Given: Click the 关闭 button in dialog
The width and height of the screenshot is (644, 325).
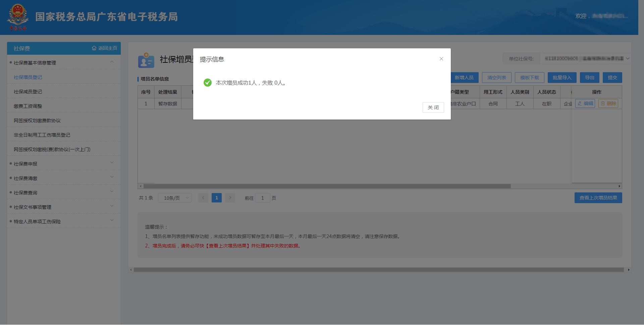Looking at the screenshot, I should (x=433, y=107).
